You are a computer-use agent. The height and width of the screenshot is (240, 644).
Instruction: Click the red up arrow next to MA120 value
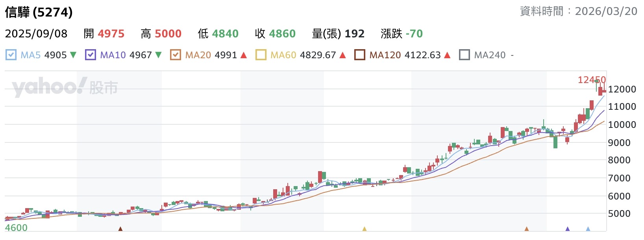click(x=447, y=55)
